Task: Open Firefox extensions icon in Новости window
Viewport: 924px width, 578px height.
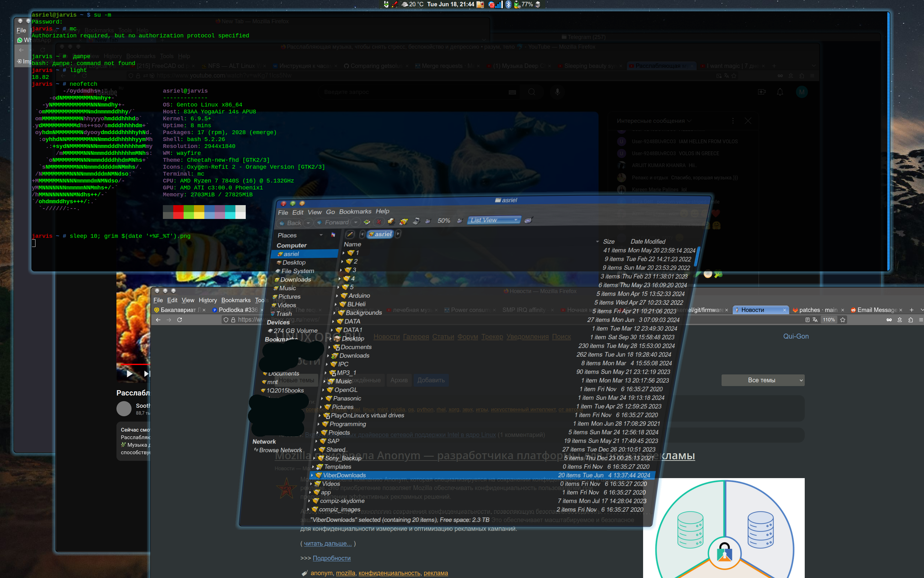Action: click(x=910, y=319)
